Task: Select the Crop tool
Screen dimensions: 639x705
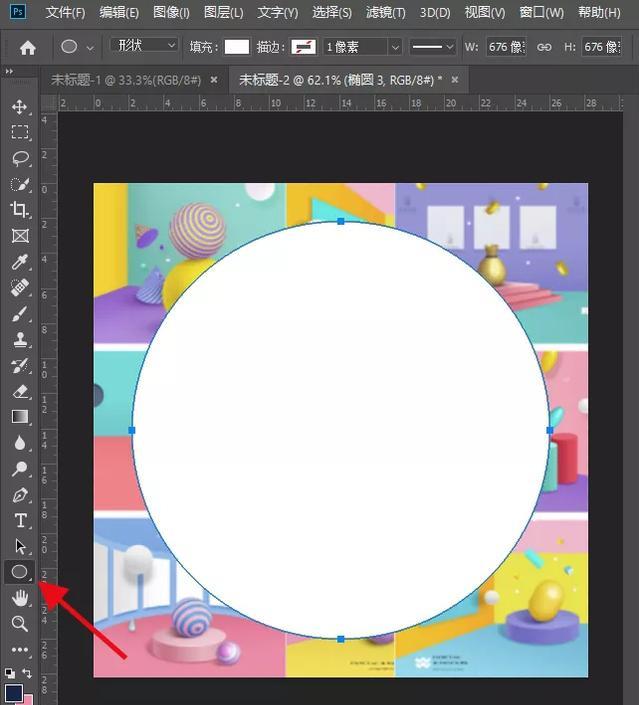Action: (20, 210)
